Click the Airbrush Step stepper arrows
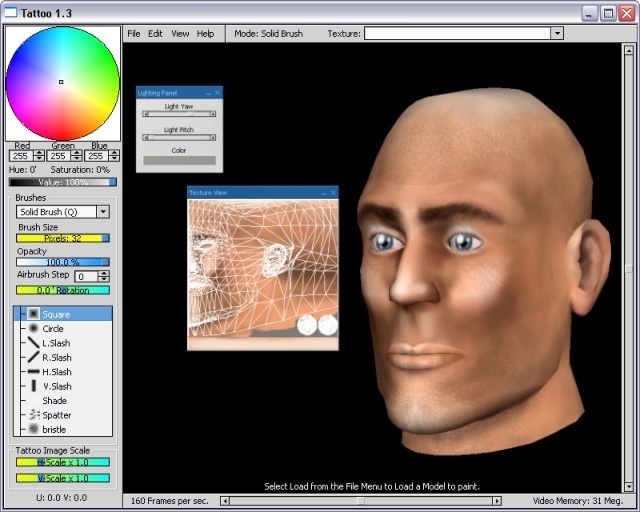The width and height of the screenshot is (640, 512). 104,276
